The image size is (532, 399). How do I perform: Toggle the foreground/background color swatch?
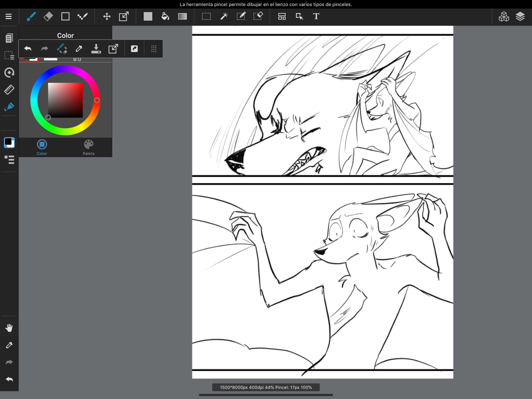coord(9,142)
